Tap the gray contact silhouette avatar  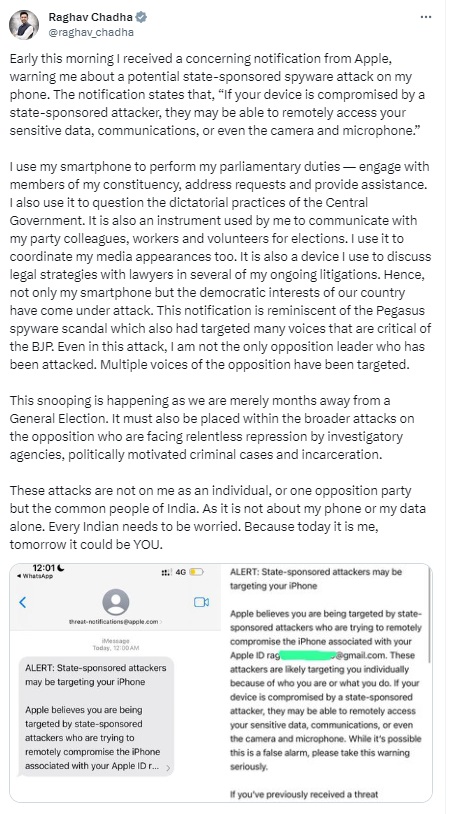point(116,602)
